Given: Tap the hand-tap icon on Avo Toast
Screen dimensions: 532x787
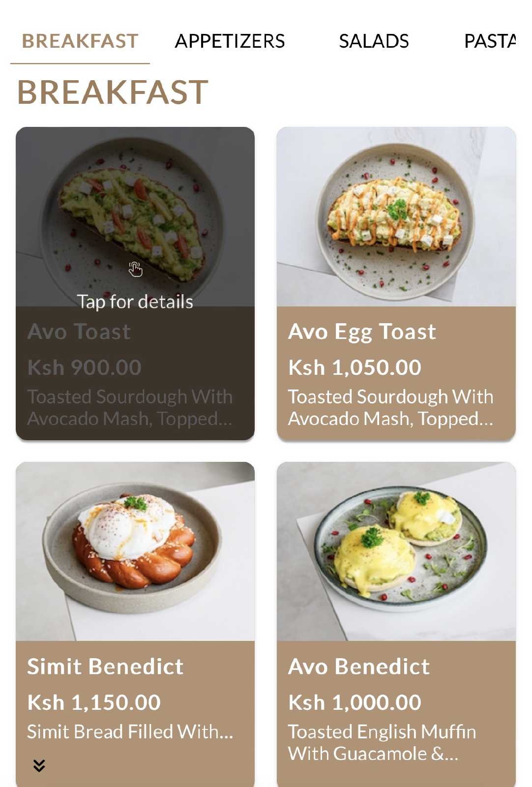Looking at the screenshot, I should pos(135,269).
